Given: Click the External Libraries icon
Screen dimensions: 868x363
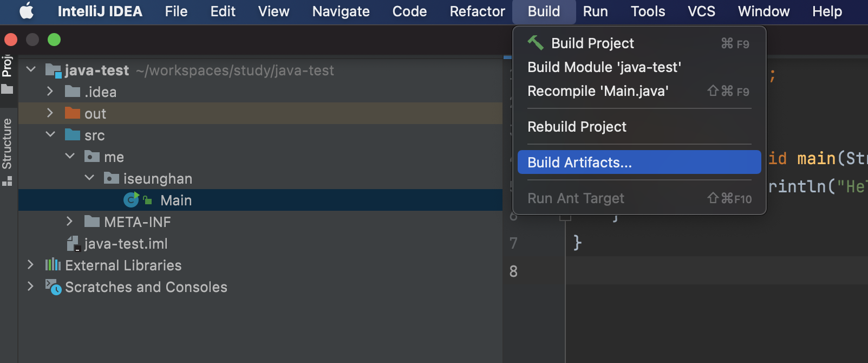Looking at the screenshot, I should [53, 265].
